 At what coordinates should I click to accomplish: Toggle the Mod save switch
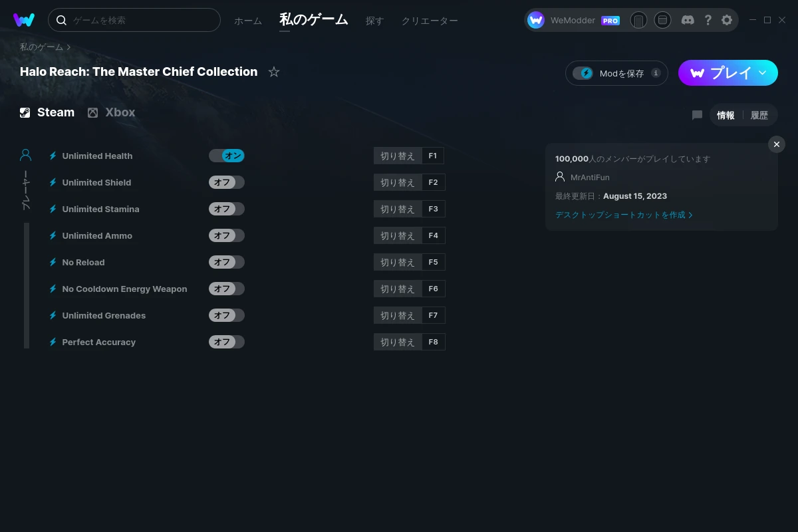click(x=583, y=73)
